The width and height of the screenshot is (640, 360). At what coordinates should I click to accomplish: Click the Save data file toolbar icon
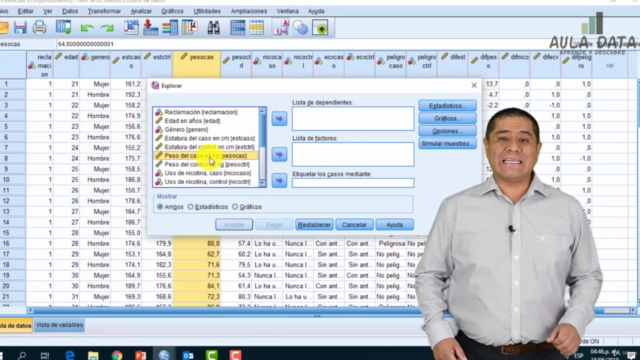pyautogui.click(x=20, y=28)
